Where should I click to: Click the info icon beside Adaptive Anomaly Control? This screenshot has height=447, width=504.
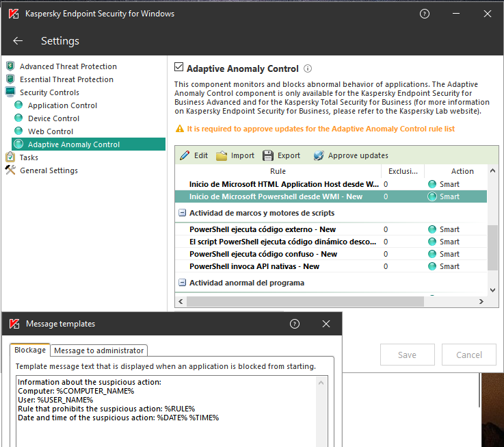(x=308, y=68)
